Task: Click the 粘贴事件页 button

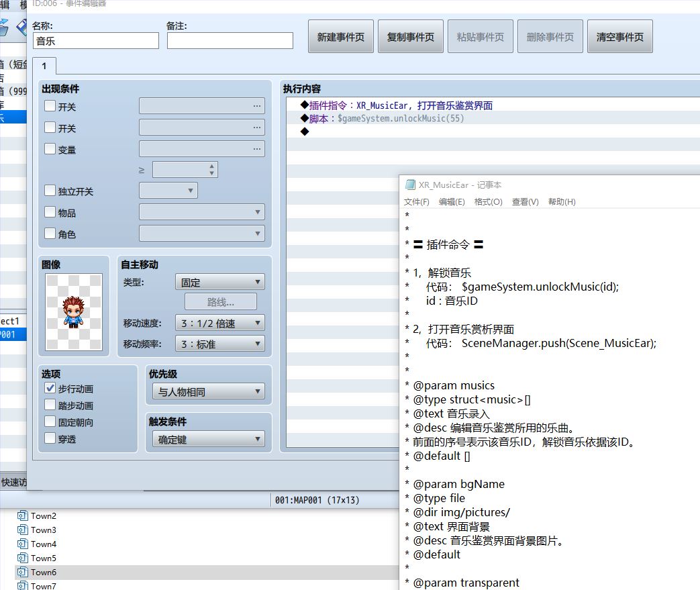Action: (x=481, y=37)
